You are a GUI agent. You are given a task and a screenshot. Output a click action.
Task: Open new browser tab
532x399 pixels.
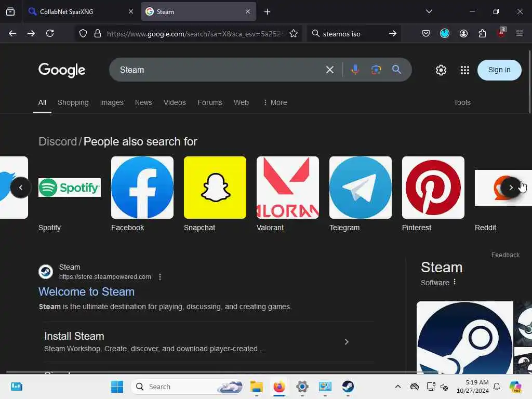point(268,12)
